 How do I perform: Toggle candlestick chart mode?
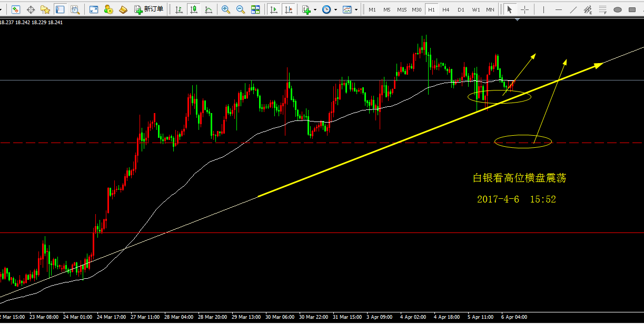point(194,9)
